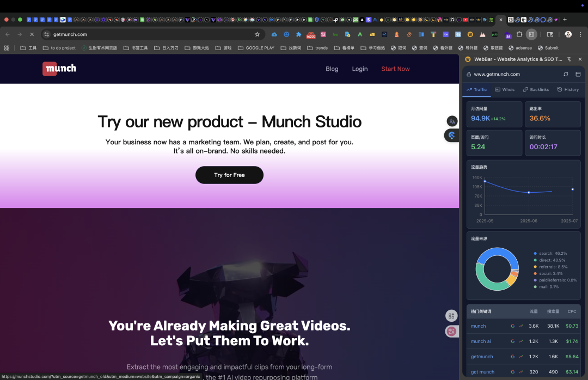Refresh data in WebBar panel
The height and width of the screenshot is (380, 588).
click(x=566, y=74)
